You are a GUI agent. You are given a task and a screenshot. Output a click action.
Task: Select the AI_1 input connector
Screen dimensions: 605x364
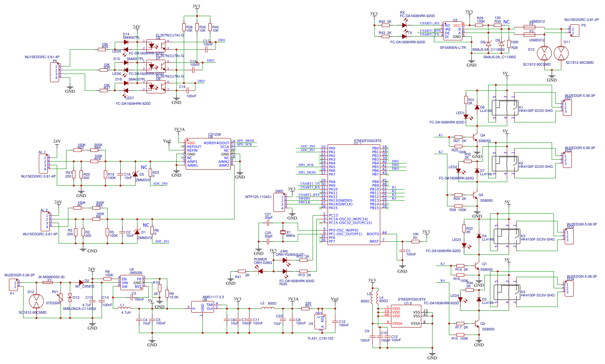click(43, 163)
